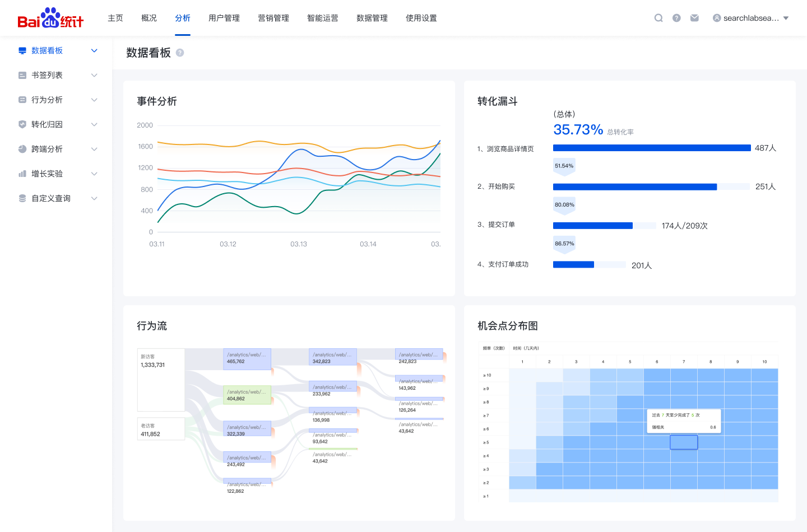807x532 pixels.
Task: Click the 数据看板 help tooltip icon
Action: click(180, 53)
